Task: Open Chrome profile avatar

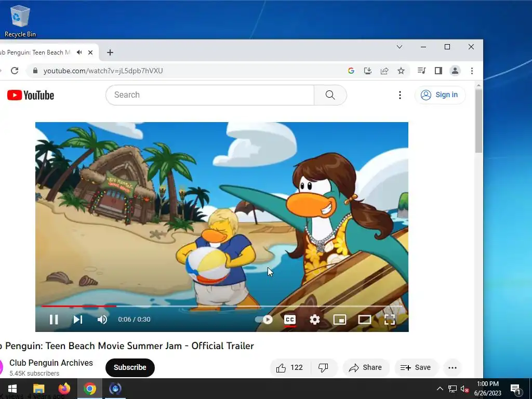Action: (x=455, y=71)
